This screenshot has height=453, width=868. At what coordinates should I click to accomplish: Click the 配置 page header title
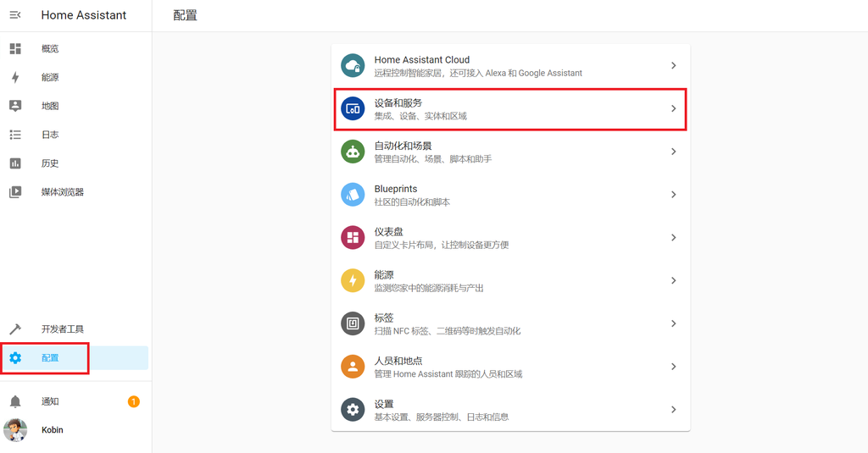[x=185, y=15]
